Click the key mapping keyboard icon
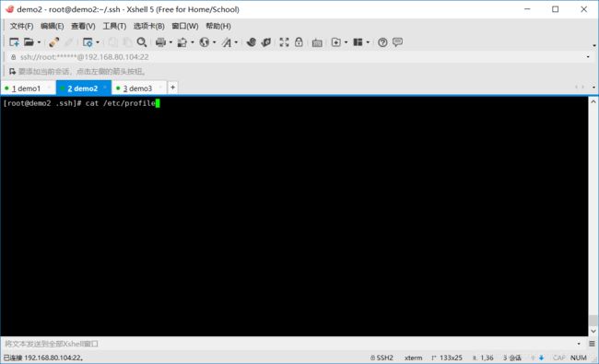599x364 pixels. [317, 42]
